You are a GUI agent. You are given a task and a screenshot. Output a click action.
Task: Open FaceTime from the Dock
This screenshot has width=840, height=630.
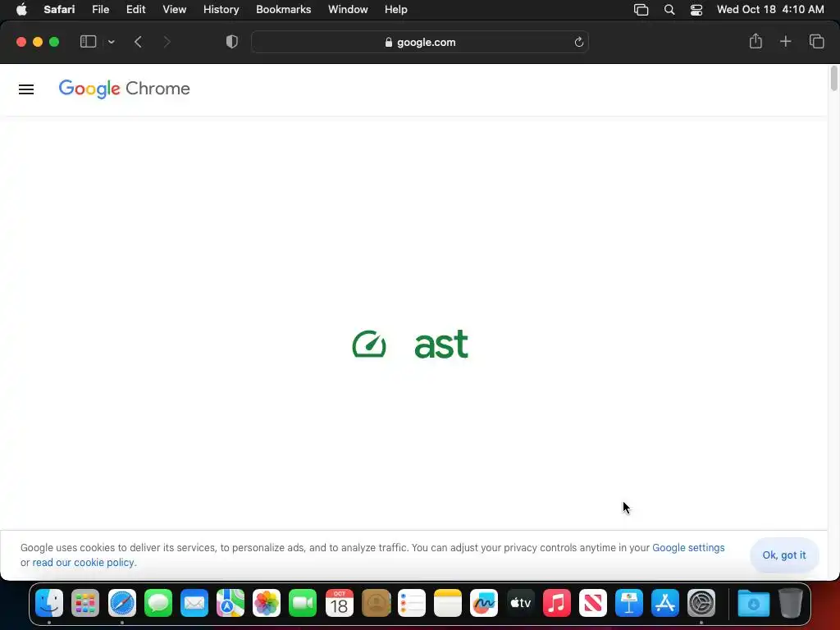303,603
